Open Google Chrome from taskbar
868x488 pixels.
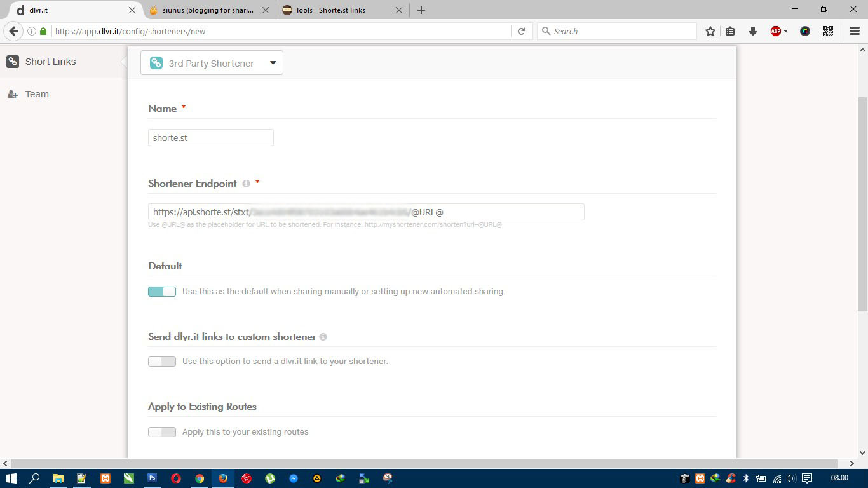(200, 478)
